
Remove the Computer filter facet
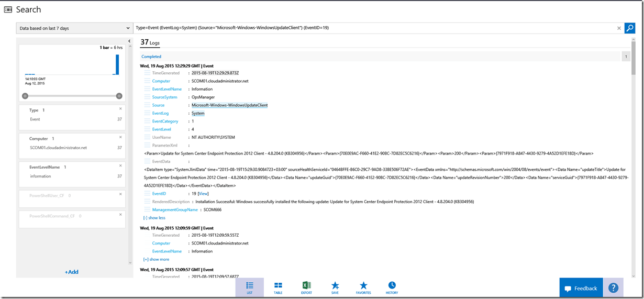(x=120, y=137)
